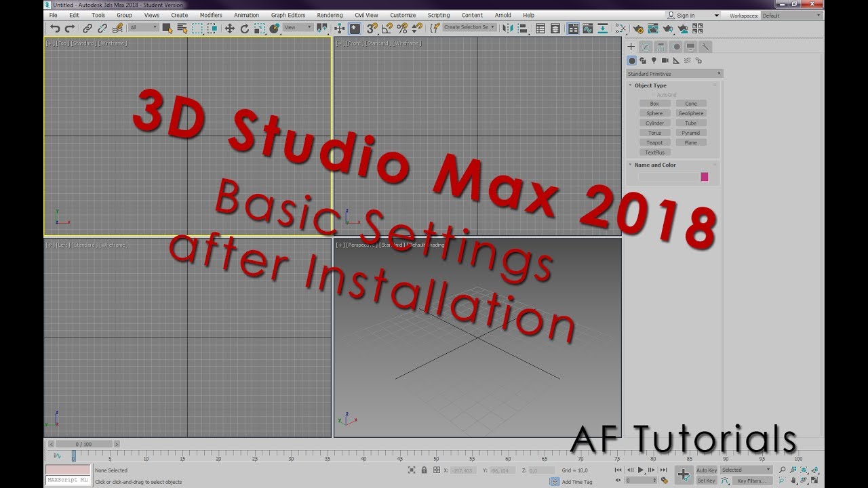Choose the Rectangular Selection Region tool
868x488 pixels.
[x=197, y=28]
